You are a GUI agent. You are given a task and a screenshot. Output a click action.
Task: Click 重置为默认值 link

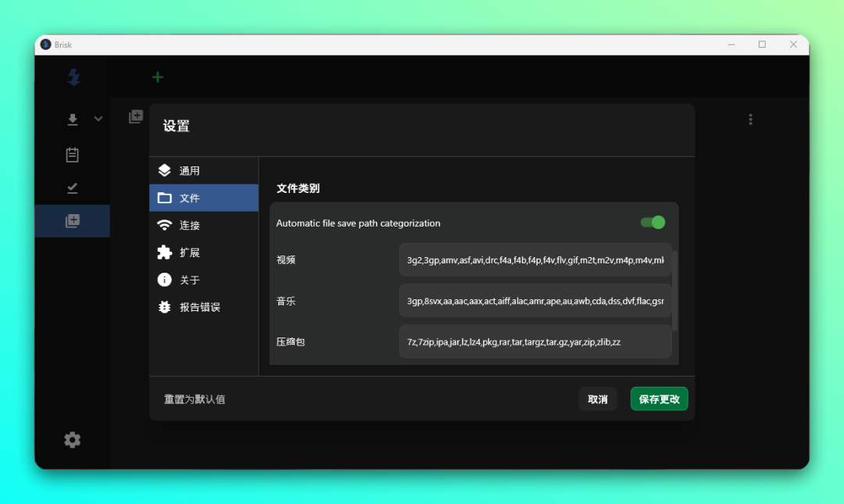195,399
